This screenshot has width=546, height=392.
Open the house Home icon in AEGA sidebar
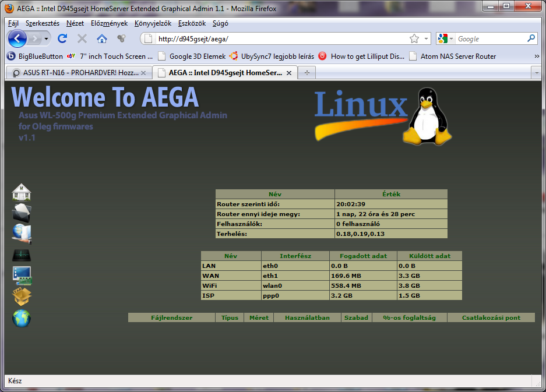21,192
